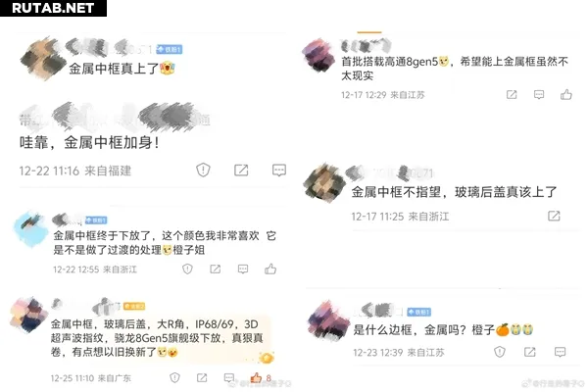The width and height of the screenshot is (588, 392).
Task: Reply to the comment dated 12-23 12:39
Action: tap(560, 352)
